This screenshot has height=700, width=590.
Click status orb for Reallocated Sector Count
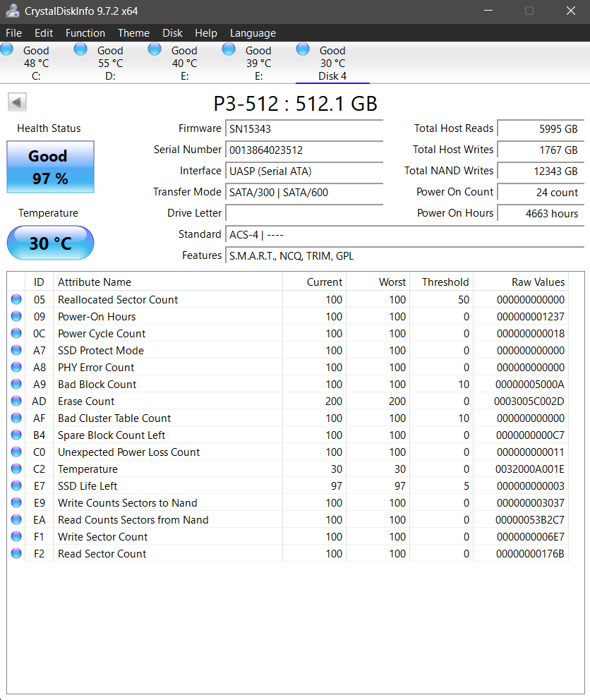16,300
